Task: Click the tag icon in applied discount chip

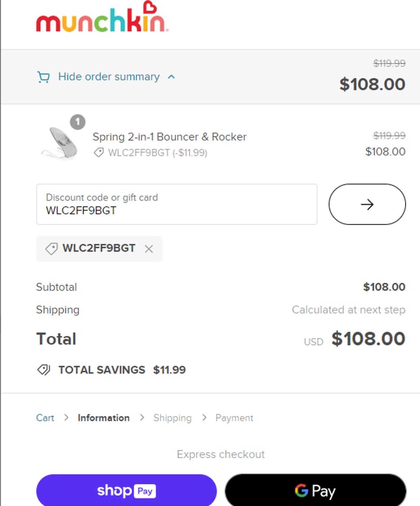Action: pyautogui.click(x=52, y=249)
